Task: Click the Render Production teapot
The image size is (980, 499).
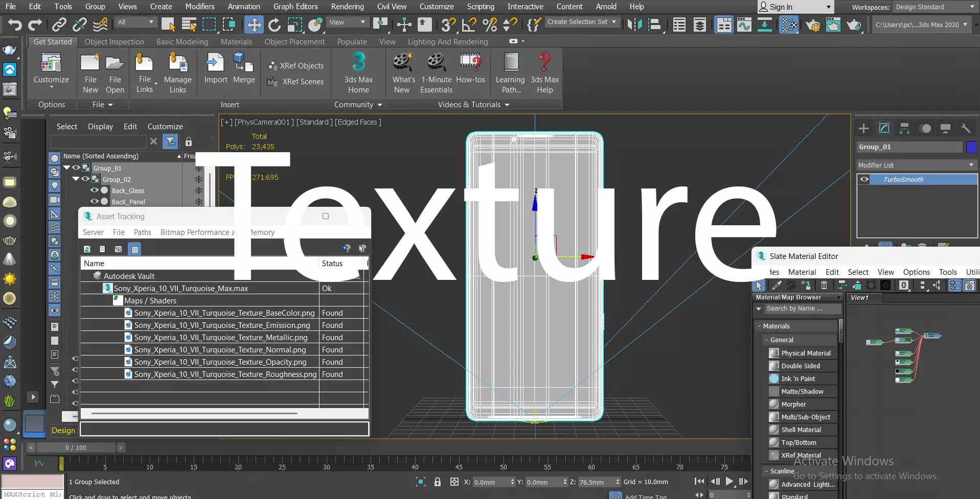Action: click(854, 25)
